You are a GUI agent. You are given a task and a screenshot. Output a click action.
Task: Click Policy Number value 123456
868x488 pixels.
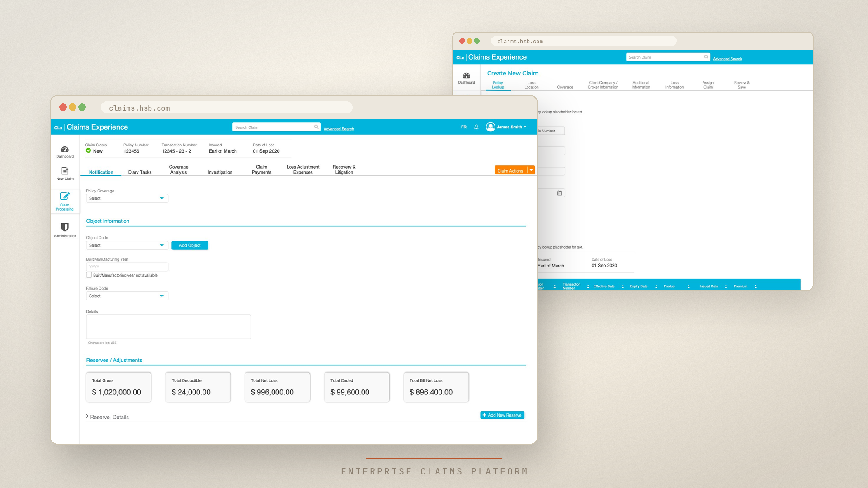pyautogui.click(x=131, y=151)
